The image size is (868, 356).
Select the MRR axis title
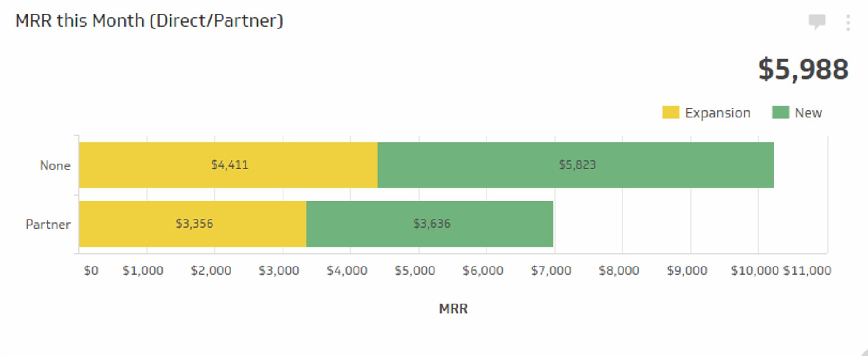pos(453,308)
